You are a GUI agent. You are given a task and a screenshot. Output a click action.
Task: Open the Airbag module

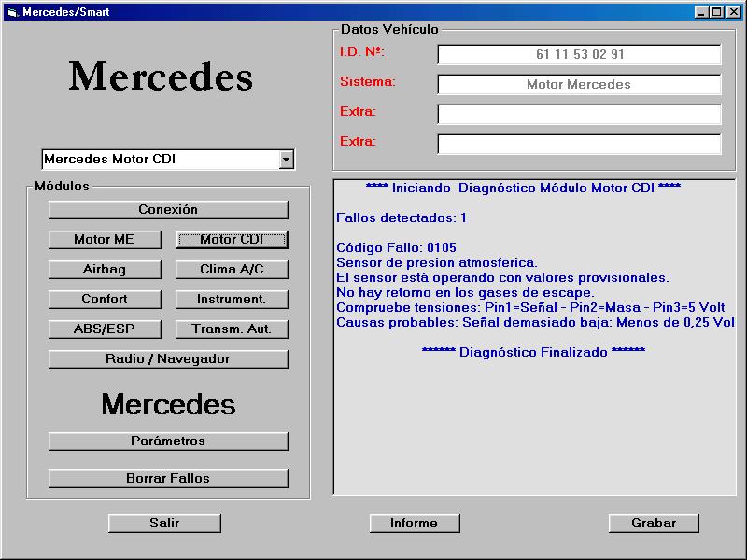tap(105, 270)
